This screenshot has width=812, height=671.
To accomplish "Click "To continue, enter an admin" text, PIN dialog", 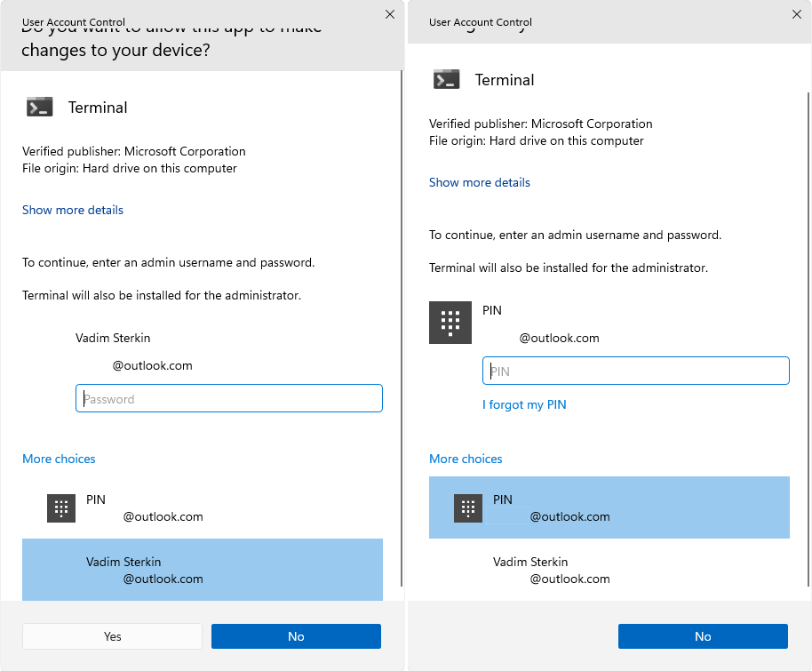I will (576, 235).
